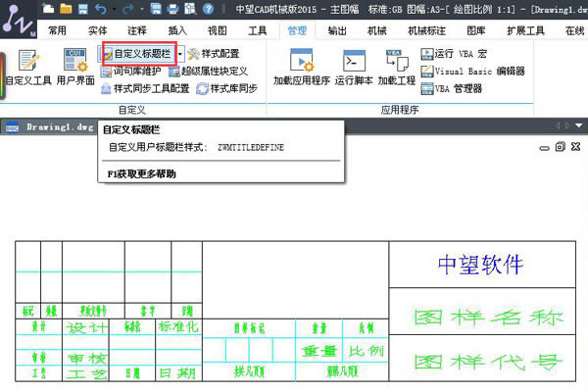The width and height of the screenshot is (588, 392).
Task: Switch to the 机械标注 ribbon tab
Action: (x=426, y=30)
